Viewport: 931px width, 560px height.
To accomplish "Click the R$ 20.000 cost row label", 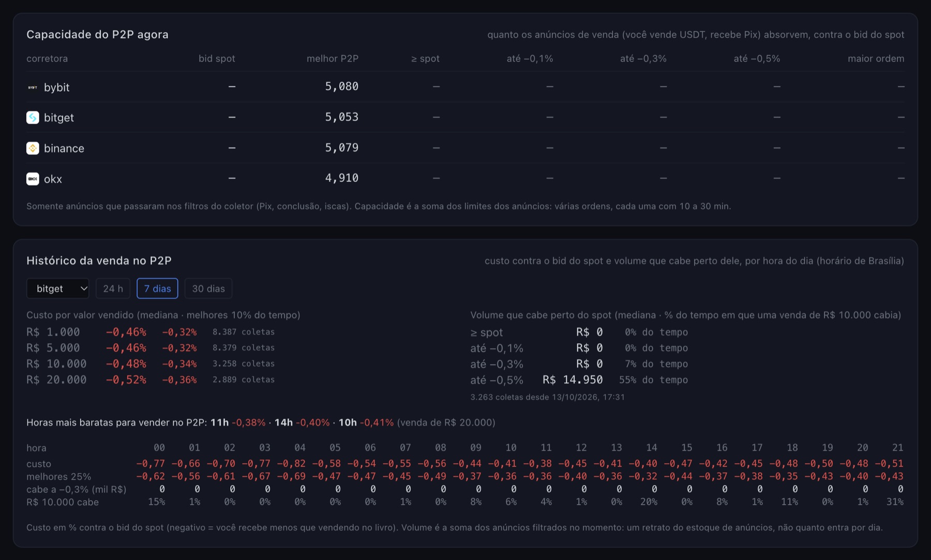I will pyautogui.click(x=56, y=380).
